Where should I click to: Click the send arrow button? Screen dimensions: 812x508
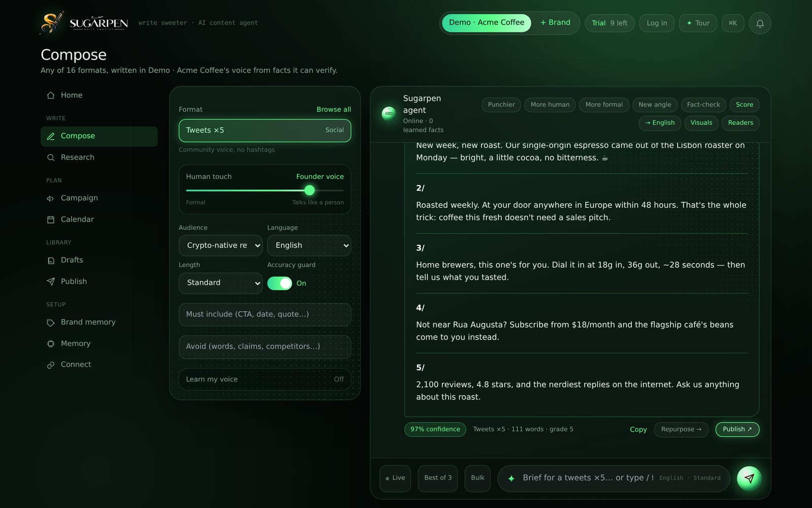point(749,478)
